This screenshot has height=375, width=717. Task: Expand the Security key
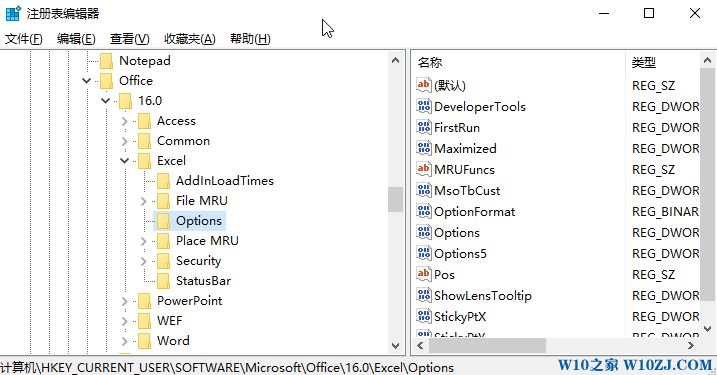click(x=143, y=261)
